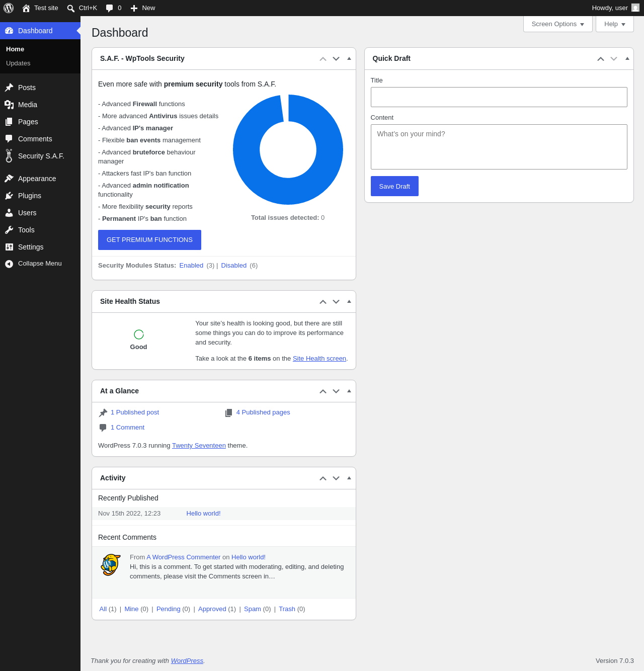Open the 1 Published post link
The image size is (644, 671).
(x=135, y=412)
